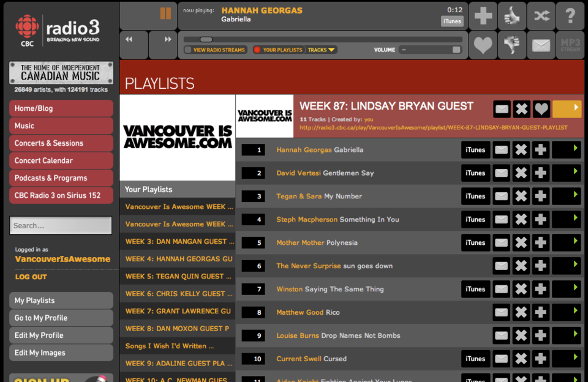588x382 pixels.
Task: Add David Vertesi Gentlemen Say with plus
Action: coord(540,173)
